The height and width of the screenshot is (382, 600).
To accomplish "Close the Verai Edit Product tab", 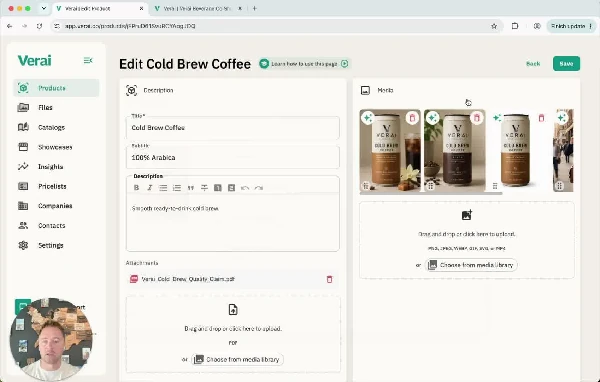I will coord(142,8).
